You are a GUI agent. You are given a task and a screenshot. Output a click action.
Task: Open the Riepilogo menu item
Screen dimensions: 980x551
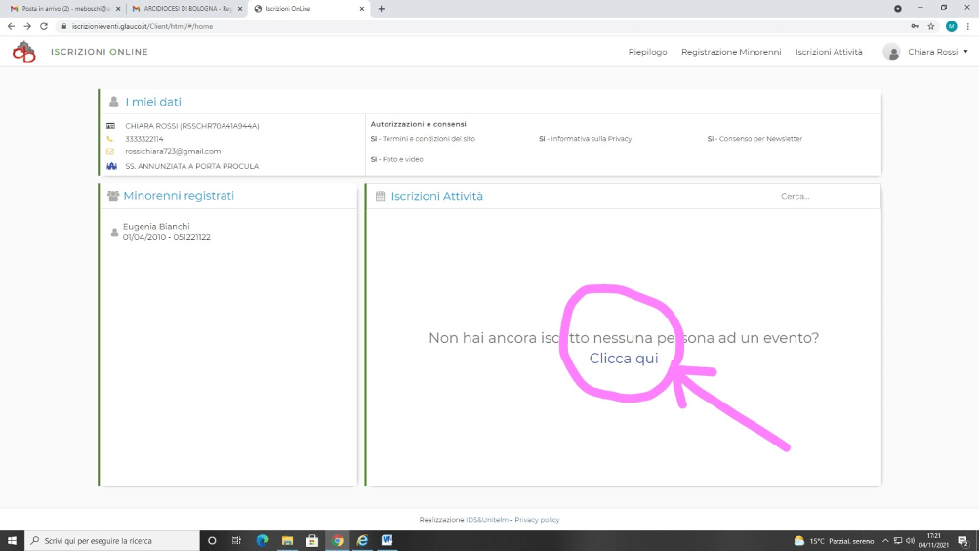pyautogui.click(x=647, y=52)
